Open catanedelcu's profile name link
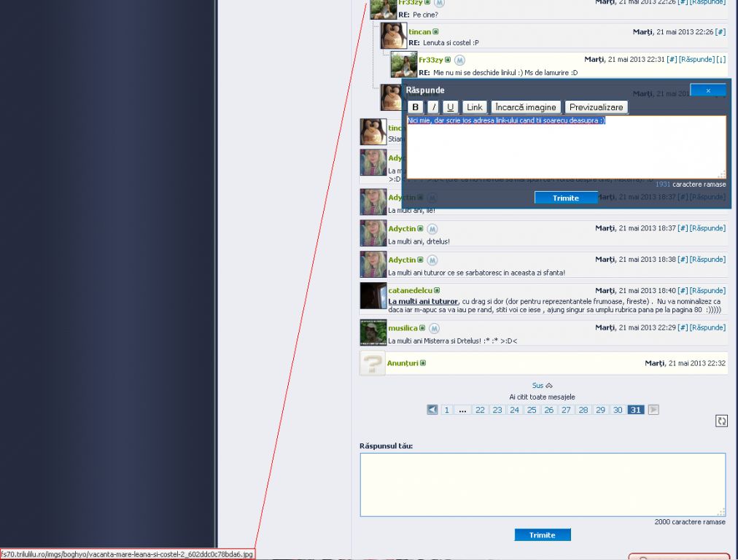The height and width of the screenshot is (560, 738). point(410,290)
